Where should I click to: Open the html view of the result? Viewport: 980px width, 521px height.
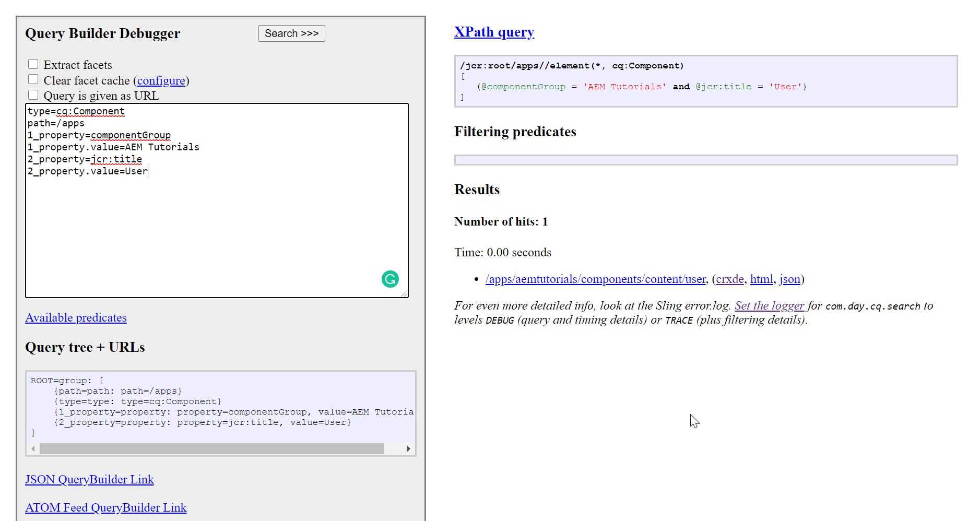(761, 279)
